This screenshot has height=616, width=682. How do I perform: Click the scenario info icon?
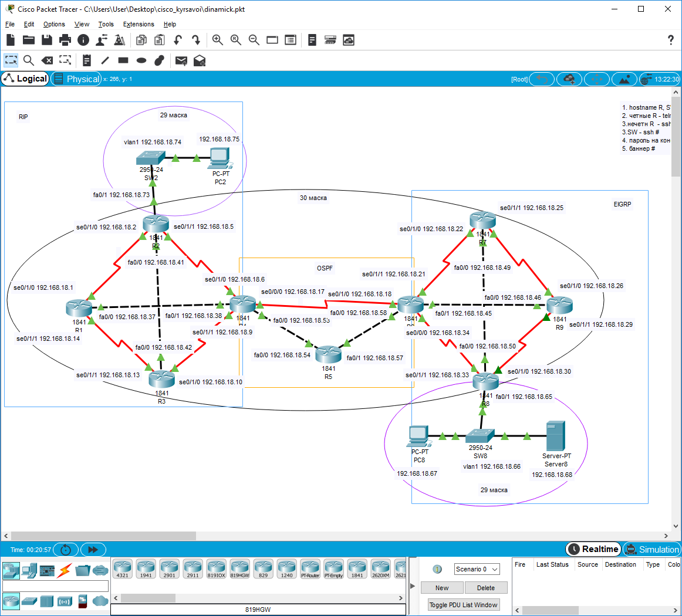438,569
